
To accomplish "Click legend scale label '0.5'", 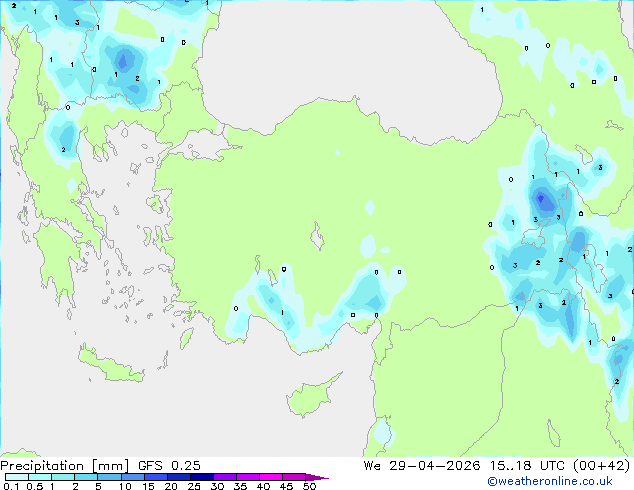I will pyautogui.click(x=35, y=486).
